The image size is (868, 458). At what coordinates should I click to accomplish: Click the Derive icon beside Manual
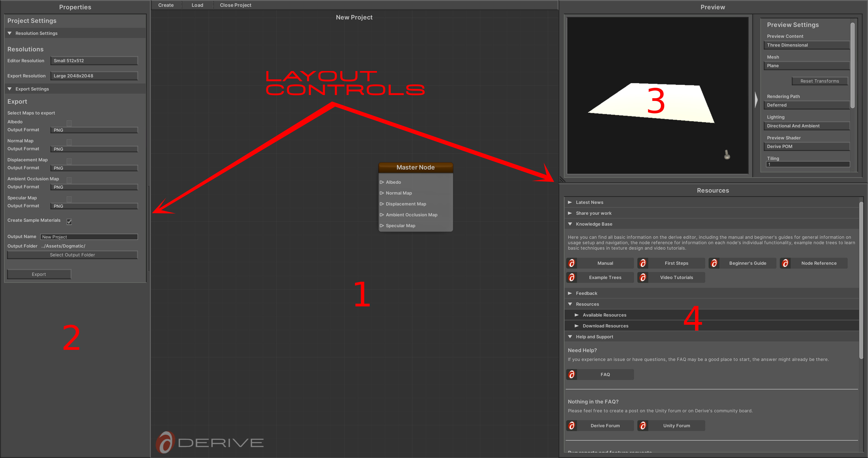572,263
